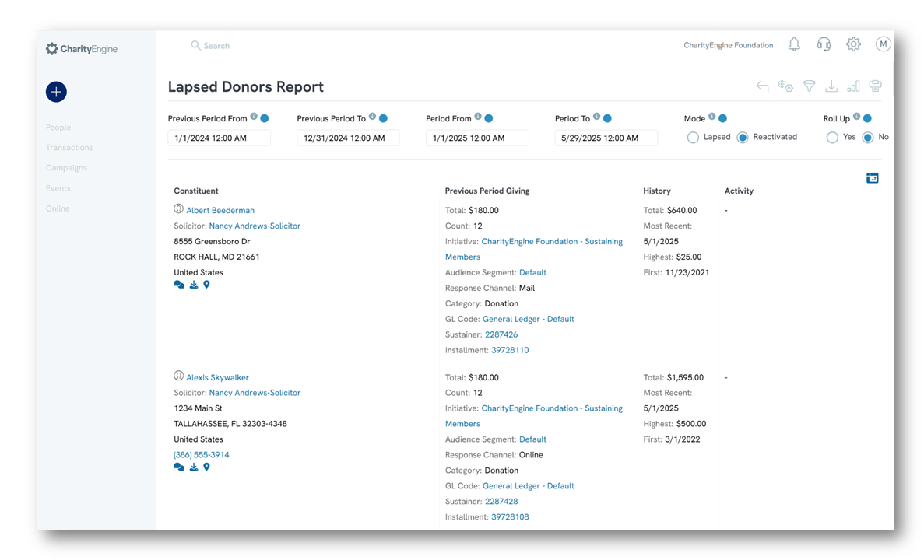Image resolution: width=924 pixels, height=560 pixels.
Task: Open Installment 39728110 link
Action: 510,350
